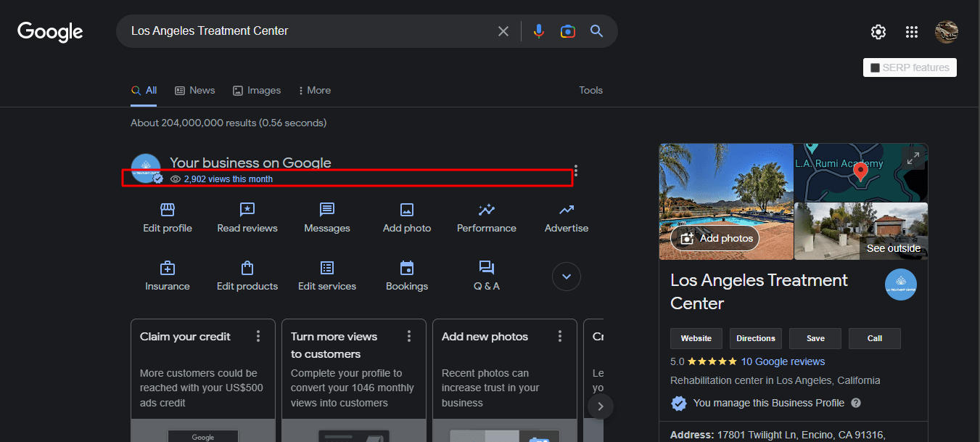
Task: Click the Save button
Action: click(815, 338)
